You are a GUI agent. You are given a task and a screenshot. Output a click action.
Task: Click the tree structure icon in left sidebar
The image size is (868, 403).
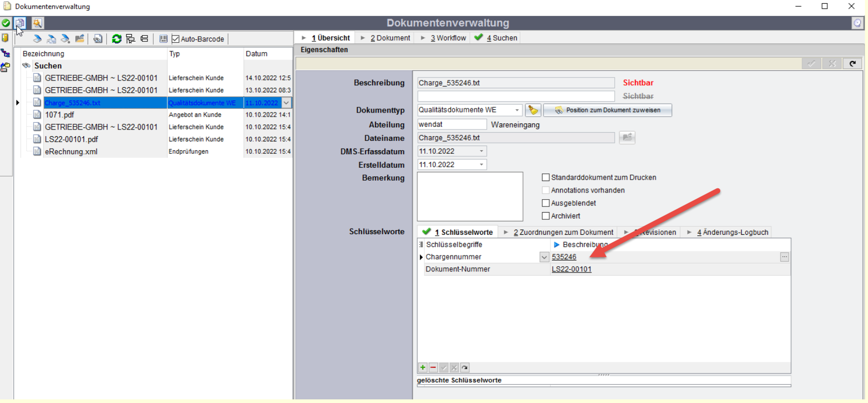click(x=5, y=53)
